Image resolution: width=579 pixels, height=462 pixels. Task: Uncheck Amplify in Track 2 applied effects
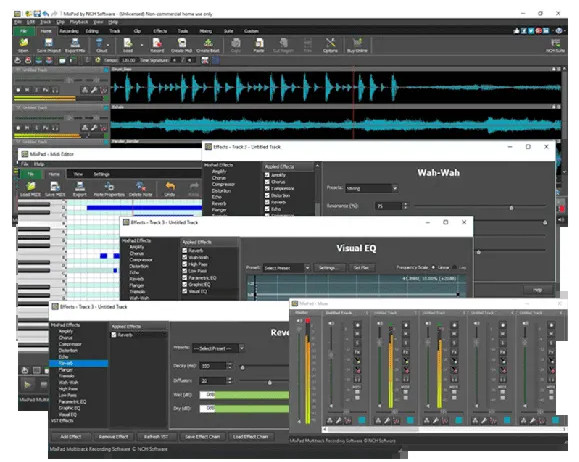[x=267, y=175]
